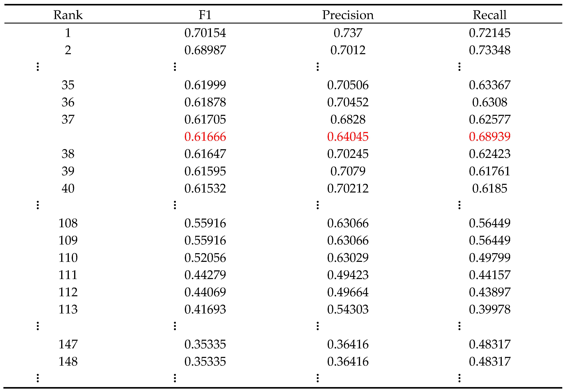This screenshot has width=565, height=392.
Task: Click rank number 35
Action: coord(68,85)
